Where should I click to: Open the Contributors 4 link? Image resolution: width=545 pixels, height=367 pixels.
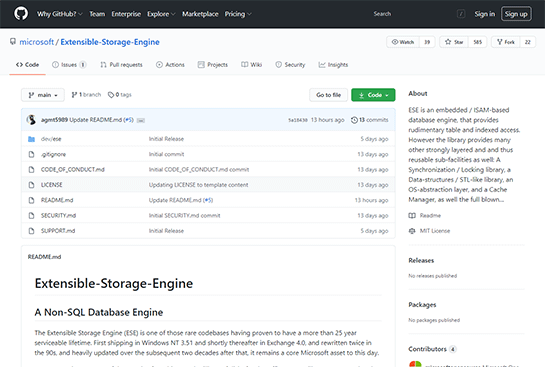coord(432,349)
